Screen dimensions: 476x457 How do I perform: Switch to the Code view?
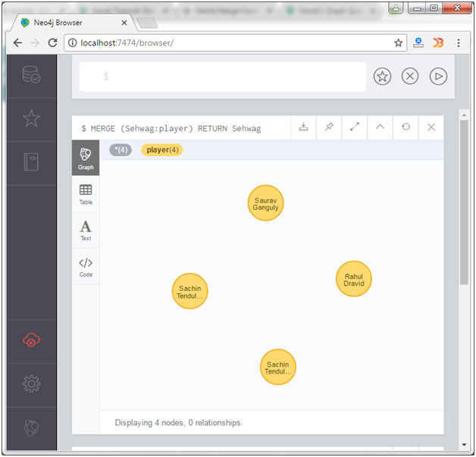(x=86, y=267)
